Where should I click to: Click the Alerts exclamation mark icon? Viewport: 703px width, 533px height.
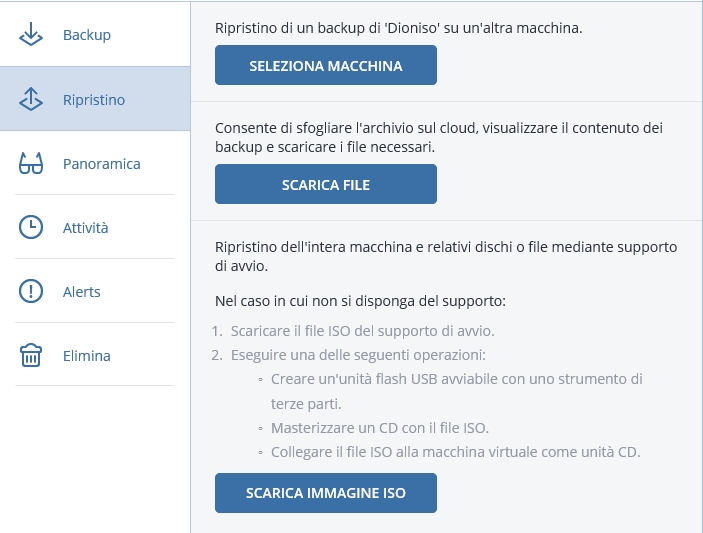pyautogui.click(x=31, y=291)
